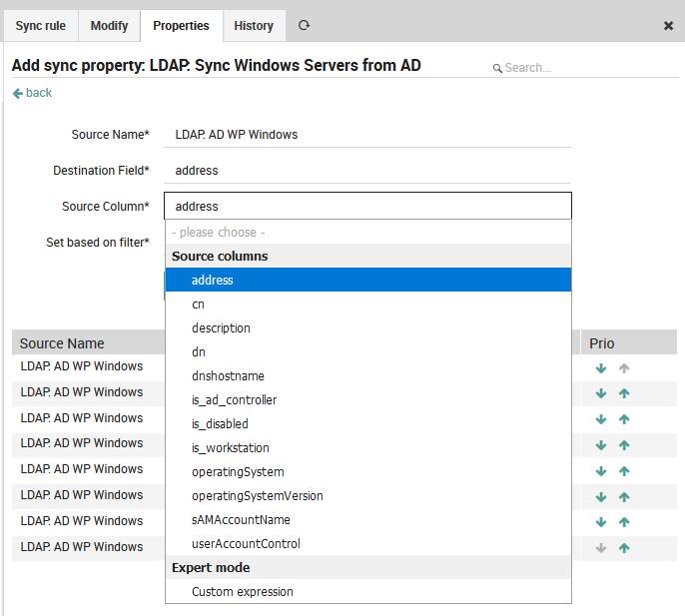Close the panel with the X icon
This screenshot has height=616, width=685.
tap(668, 26)
